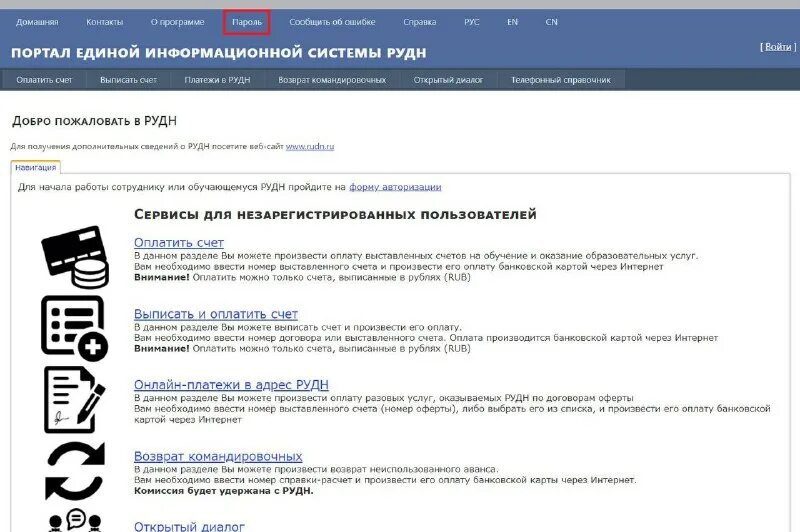Open the Оплатить счет service heading link
The image size is (800, 532).
point(179,242)
